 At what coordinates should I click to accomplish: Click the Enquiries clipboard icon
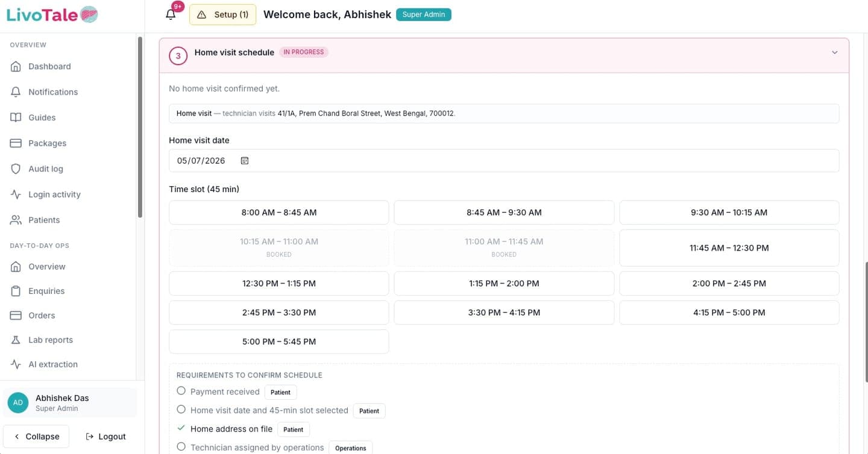[16, 291]
